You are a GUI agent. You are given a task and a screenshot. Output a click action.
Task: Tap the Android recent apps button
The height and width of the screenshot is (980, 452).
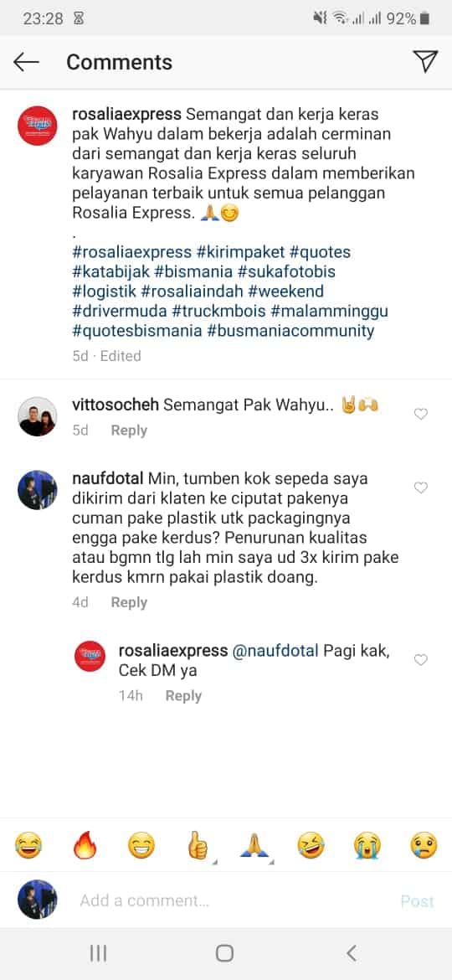99,953
